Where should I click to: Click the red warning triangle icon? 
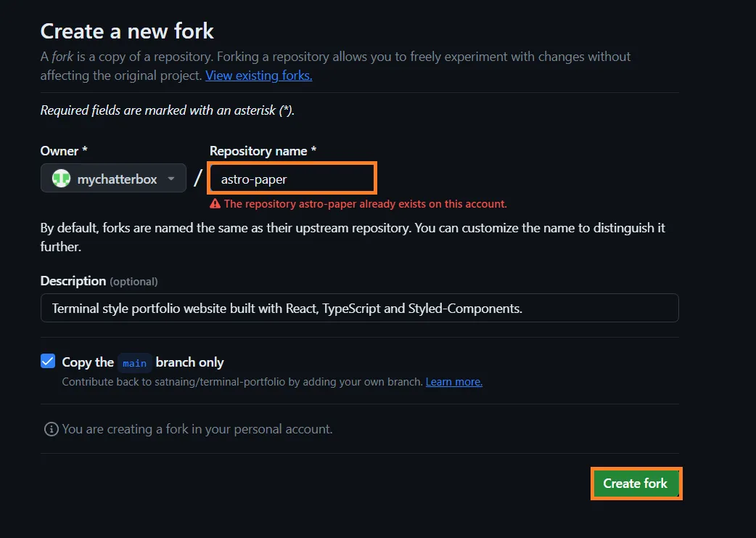coord(215,204)
